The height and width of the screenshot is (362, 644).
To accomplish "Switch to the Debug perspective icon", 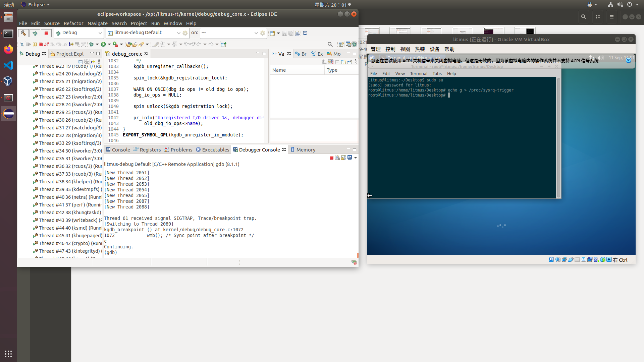I will coord(354,44).
